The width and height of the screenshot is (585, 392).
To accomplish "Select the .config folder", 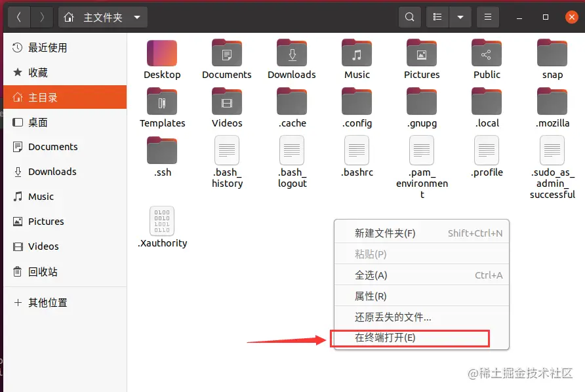I will [357, 108].
